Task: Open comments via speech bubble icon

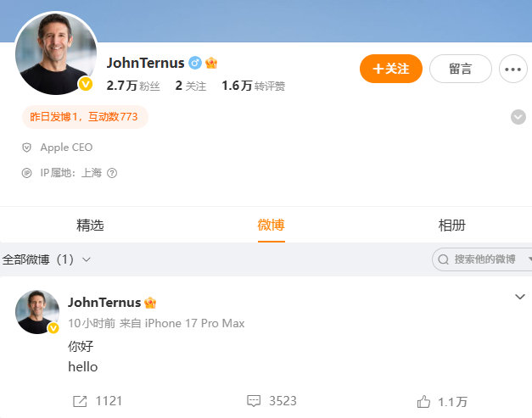Action: (x=254, y=401)
